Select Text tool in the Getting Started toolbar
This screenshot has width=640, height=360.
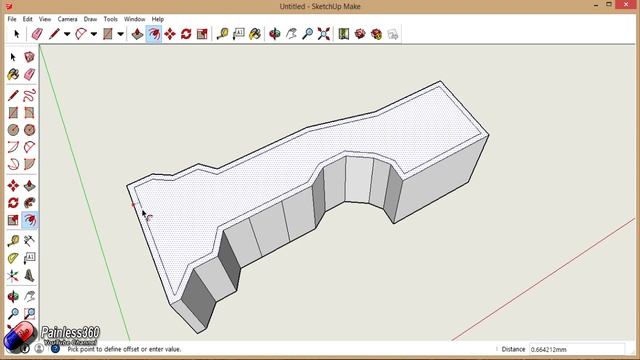coord(239,34)
